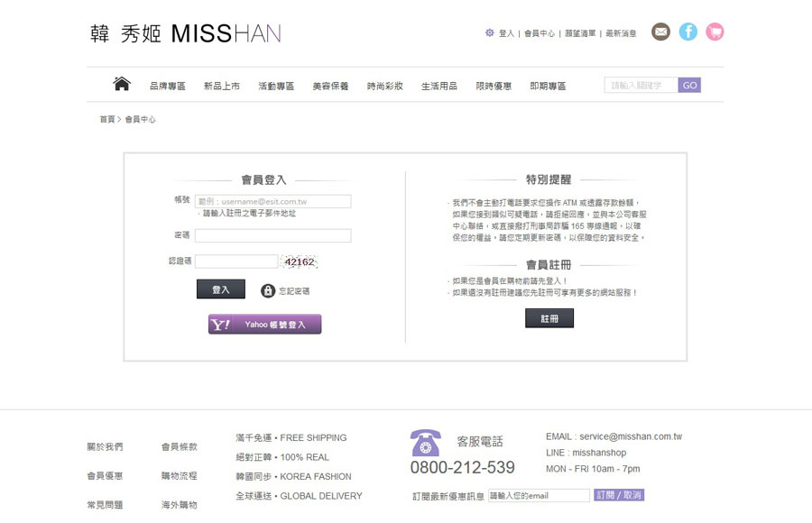Click the 登入 link in header

click(x=506, y=33)
